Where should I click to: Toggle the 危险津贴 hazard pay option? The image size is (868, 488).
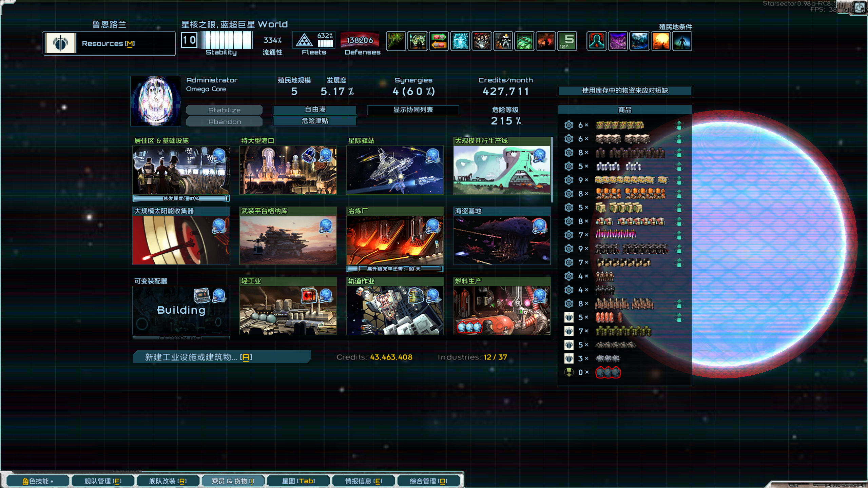coord(314,121)
